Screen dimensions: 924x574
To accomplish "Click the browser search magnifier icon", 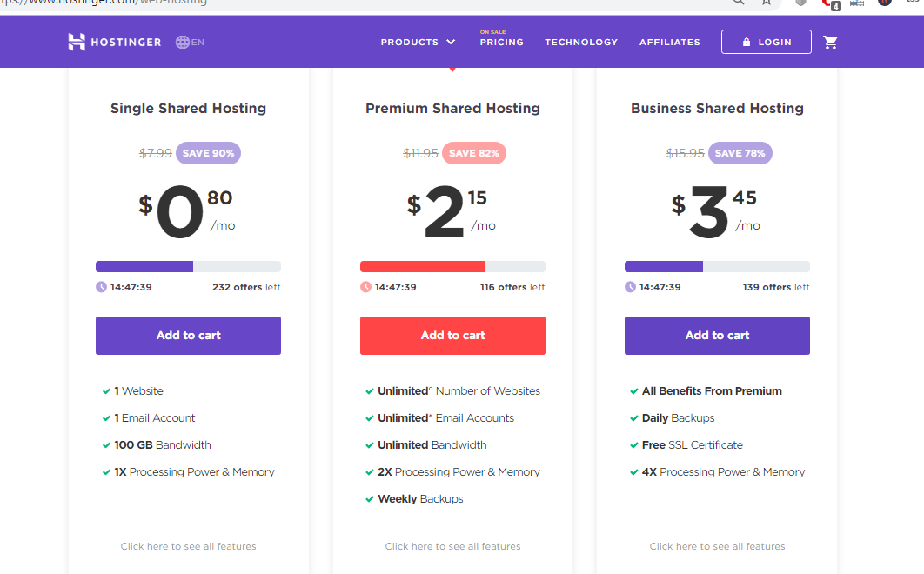I will coord(738,3).
